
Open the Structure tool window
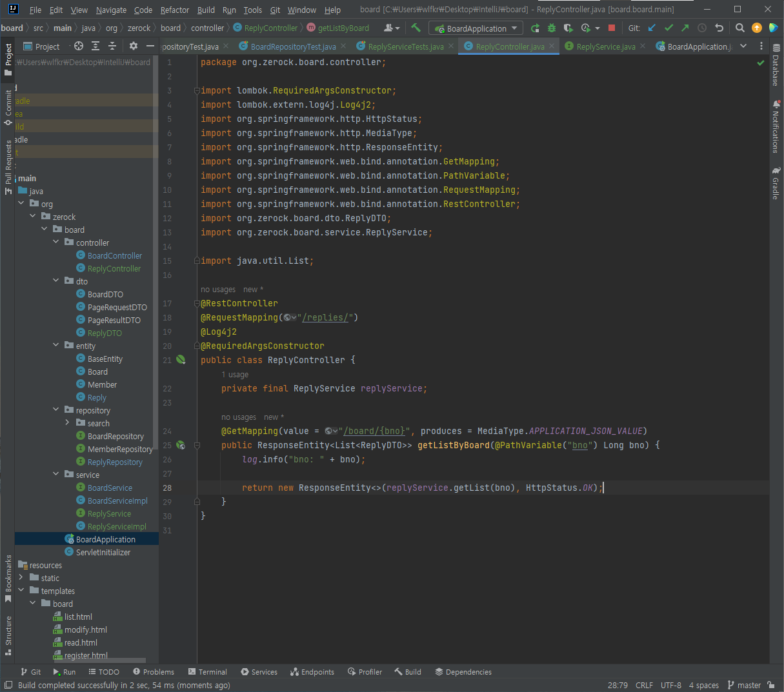[8, 635]
